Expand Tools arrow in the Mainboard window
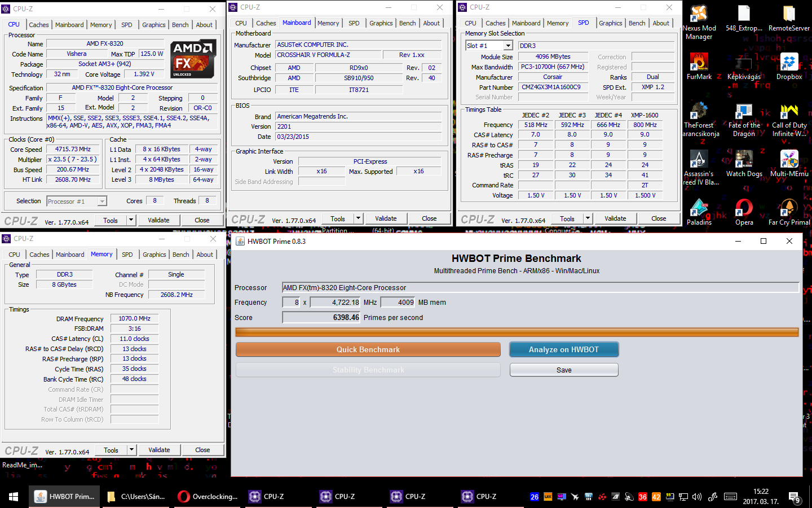The height and width of the screenshot is (508, 812). pos(358,218)
